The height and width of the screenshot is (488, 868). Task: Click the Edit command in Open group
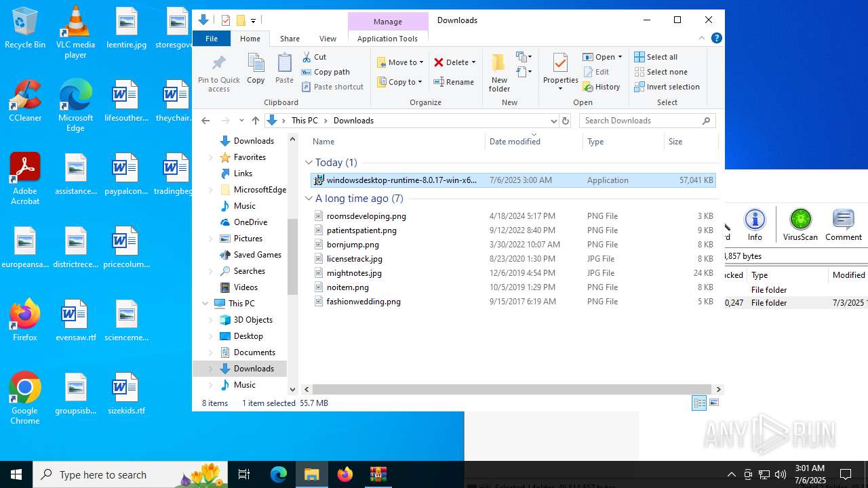point(596,72)
